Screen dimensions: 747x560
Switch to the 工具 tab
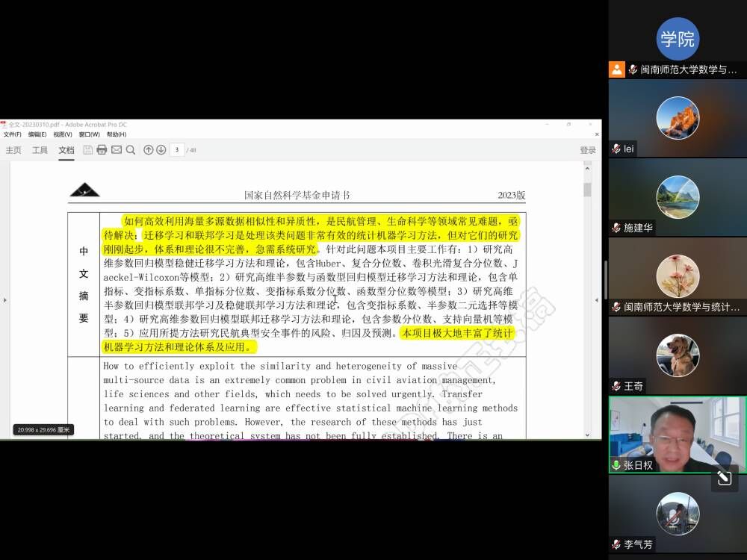click(39, 149)
